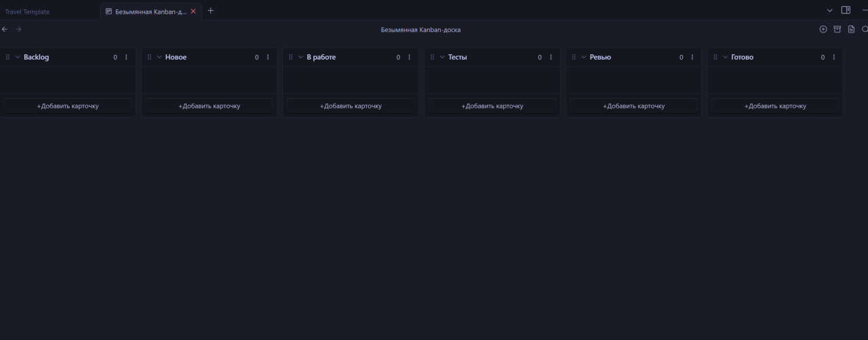Viewport: 868px width, 340px height.
Task: Add a card to Ревью
Action: 633,106
